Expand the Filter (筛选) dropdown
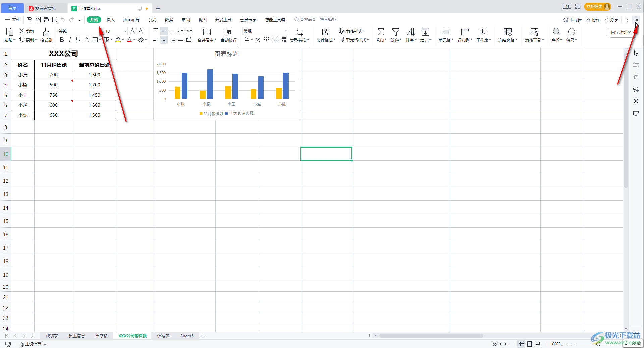 [x=400, y=40]
